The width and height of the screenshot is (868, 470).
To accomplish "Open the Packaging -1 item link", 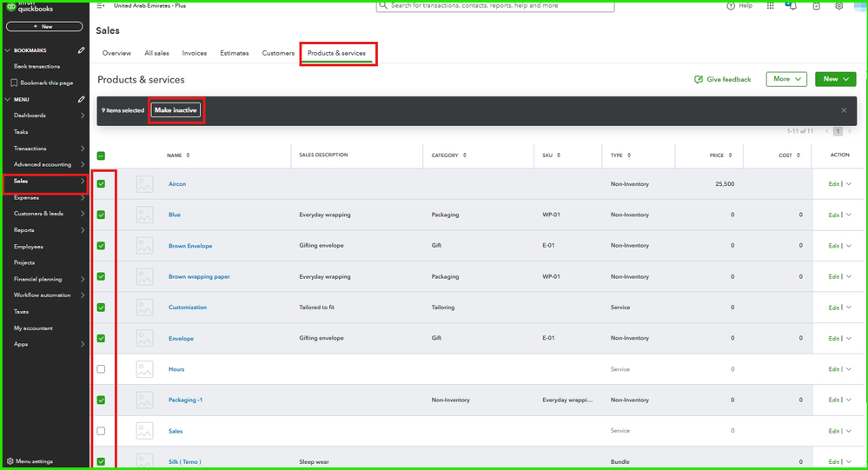I will click(x=185, y=400).
